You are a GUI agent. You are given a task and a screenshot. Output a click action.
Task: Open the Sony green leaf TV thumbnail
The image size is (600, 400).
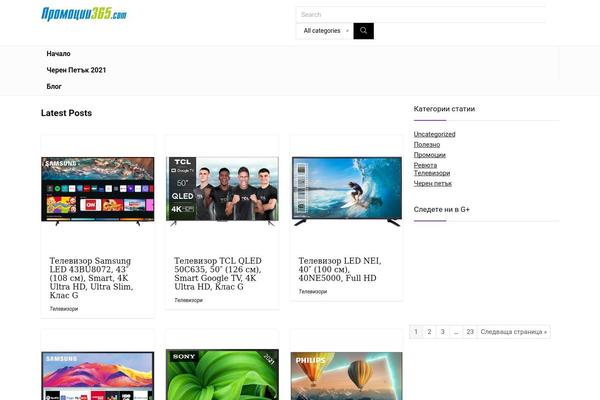pyautogui.click(x=222, y=374)
